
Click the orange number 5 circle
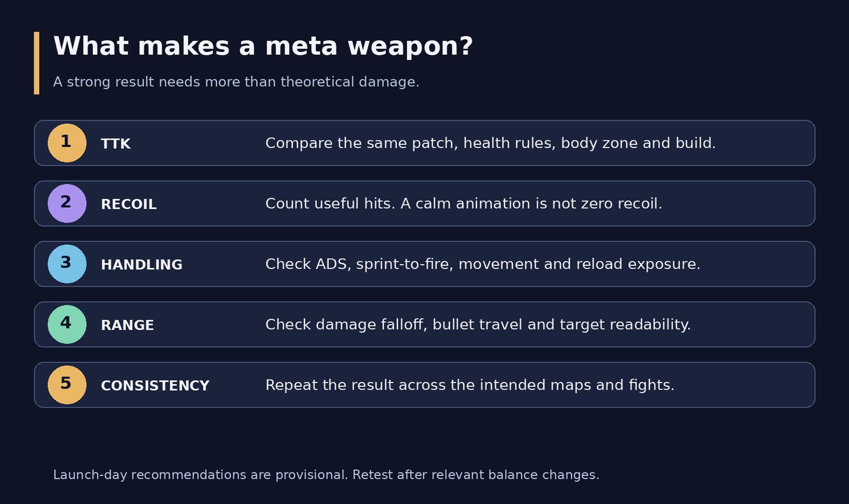click(67, 385)
